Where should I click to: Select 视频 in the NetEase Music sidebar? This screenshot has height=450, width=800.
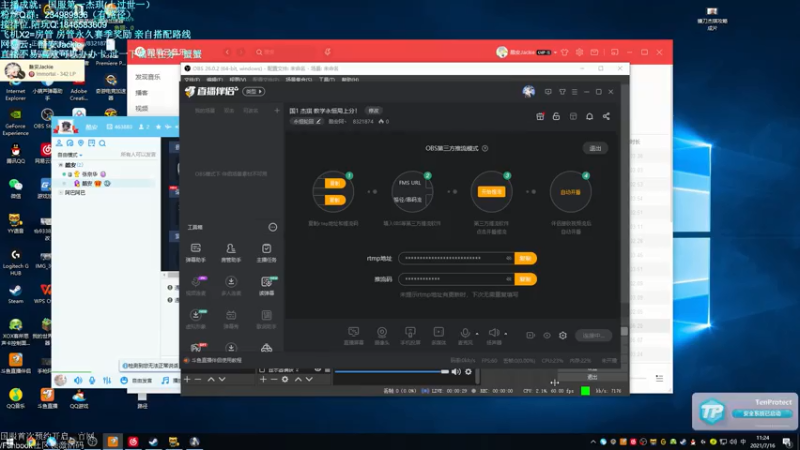click(x=141, y=108)
